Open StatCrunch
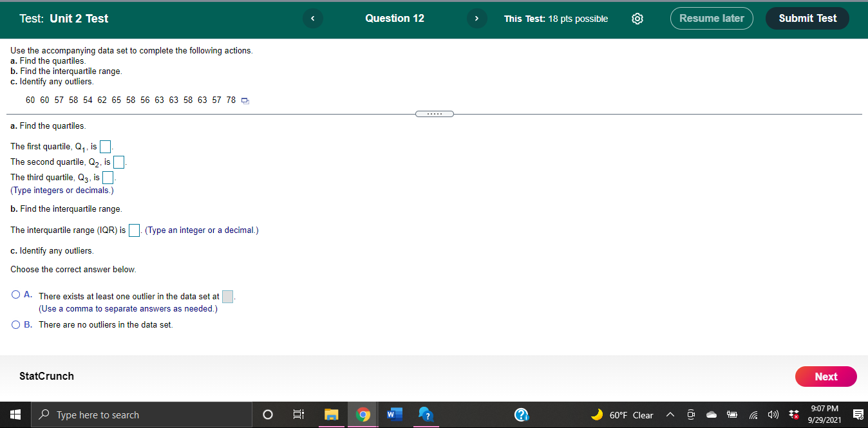This screenshot has width=868, height=428. (x=45, y=376)
